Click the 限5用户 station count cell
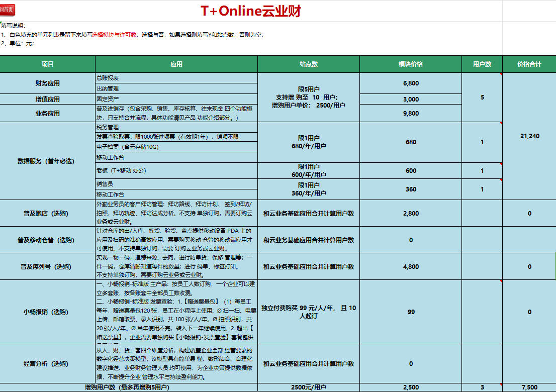 tap(309, 97)
